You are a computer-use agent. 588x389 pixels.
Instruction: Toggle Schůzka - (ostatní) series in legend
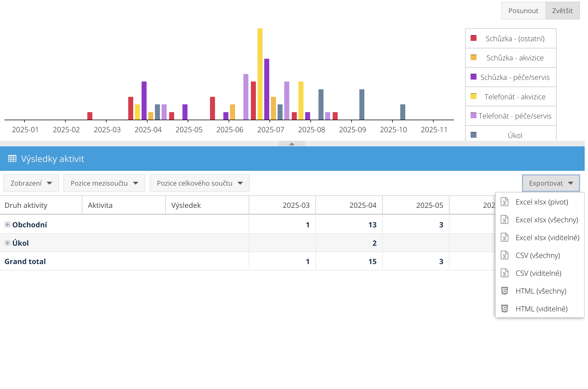(515, 38)
